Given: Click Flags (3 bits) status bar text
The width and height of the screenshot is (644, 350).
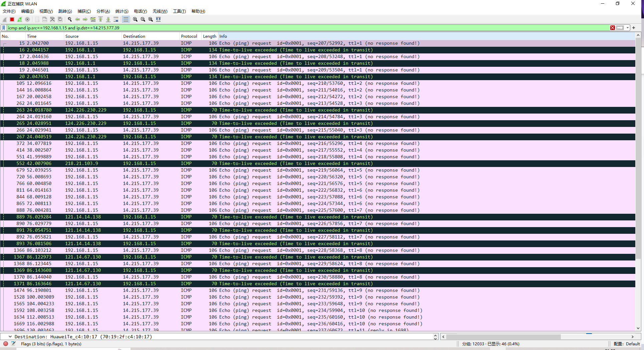Looking at the screenshot, I should tap(51, 344).
